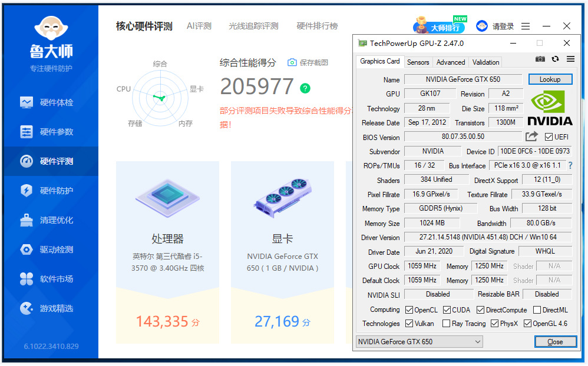Screen dimensions: 588x366
Task: Select 硬件参数 in the sidebar
Action: 57,132
